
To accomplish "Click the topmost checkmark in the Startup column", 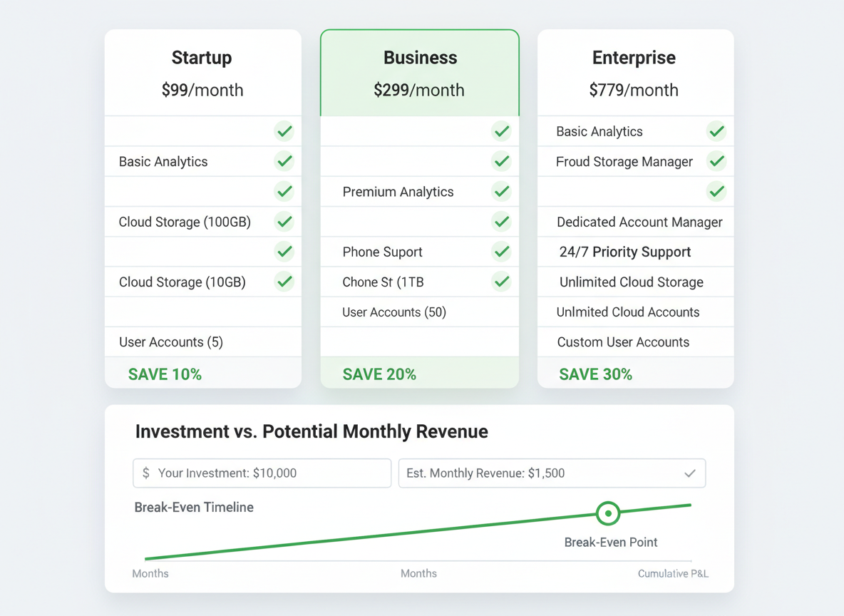I will click(284, 131).
